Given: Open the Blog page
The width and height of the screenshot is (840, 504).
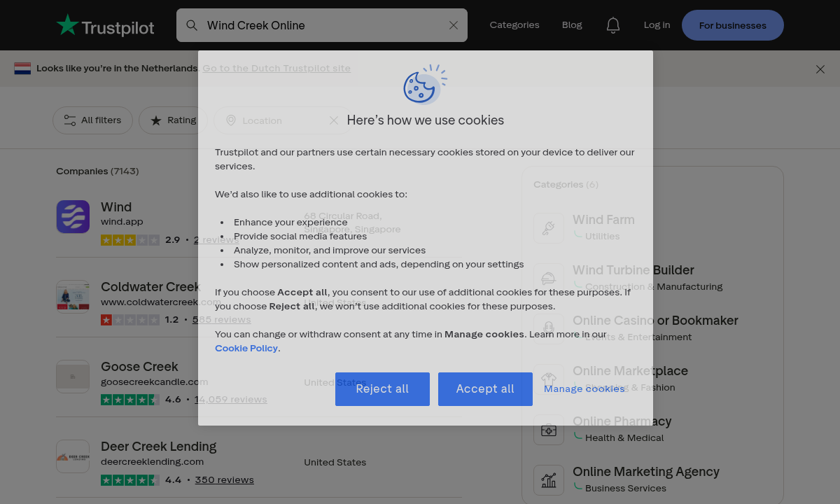Looking at the screenshot, I should pos(572,25).
